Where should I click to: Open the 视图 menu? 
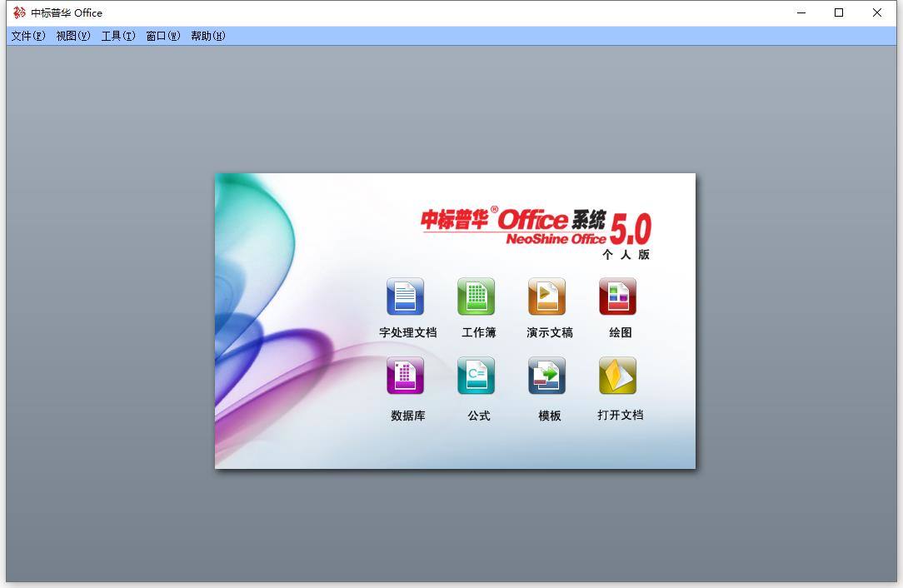72,36
